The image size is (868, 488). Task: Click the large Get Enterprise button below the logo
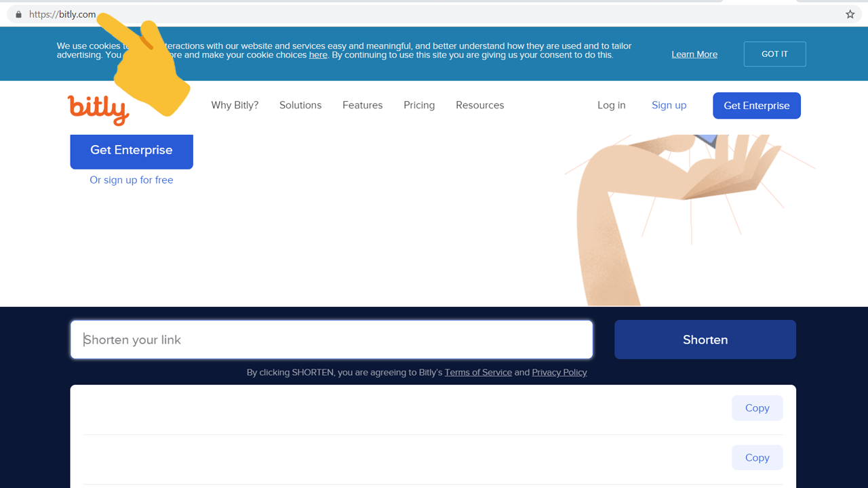pos(132,150)
